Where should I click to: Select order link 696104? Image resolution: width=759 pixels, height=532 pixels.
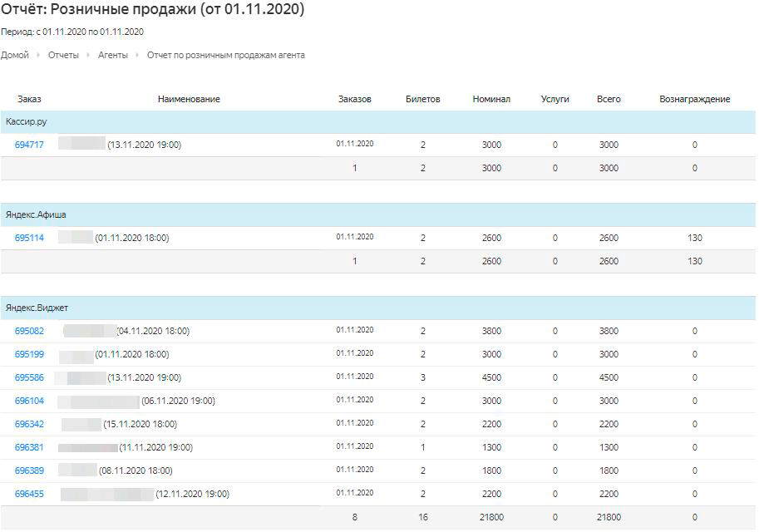pyautogui.click(x=29, y=401)
